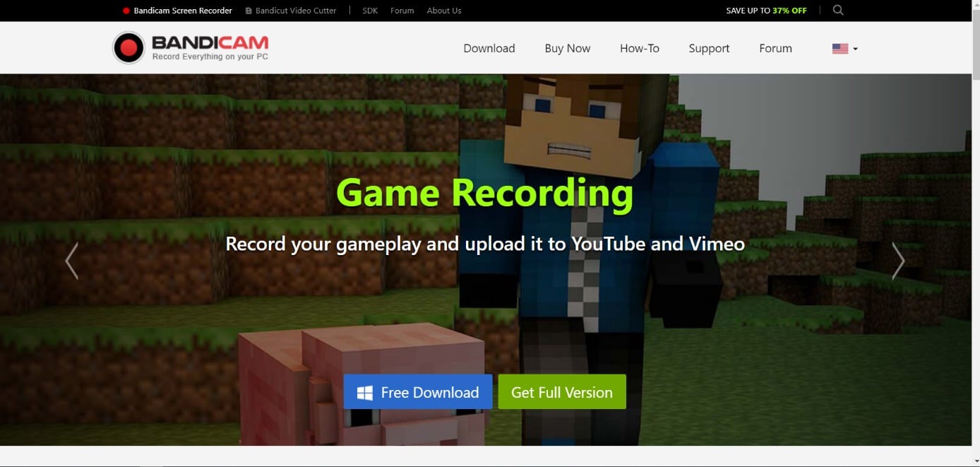Go to previous slide arrow
The image size is (980, 467).
(x=71, y=261)
